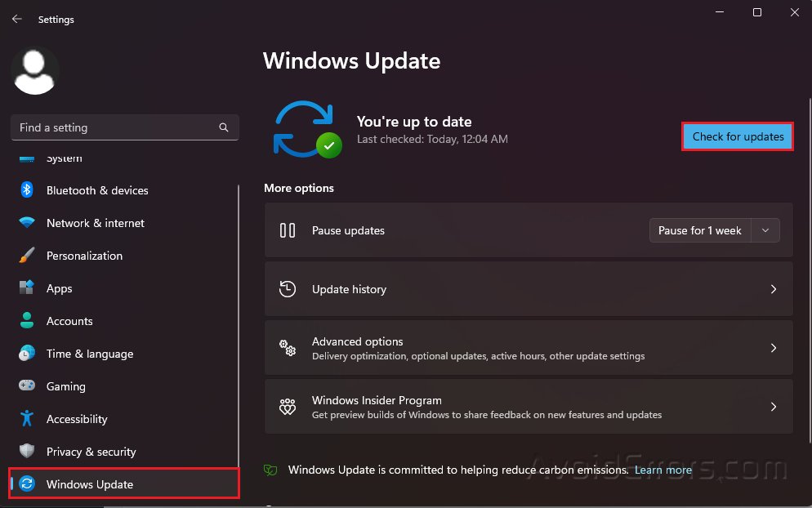812x508 pixels.
Task: Click the search magnifier icon
Action: point(224,127)
